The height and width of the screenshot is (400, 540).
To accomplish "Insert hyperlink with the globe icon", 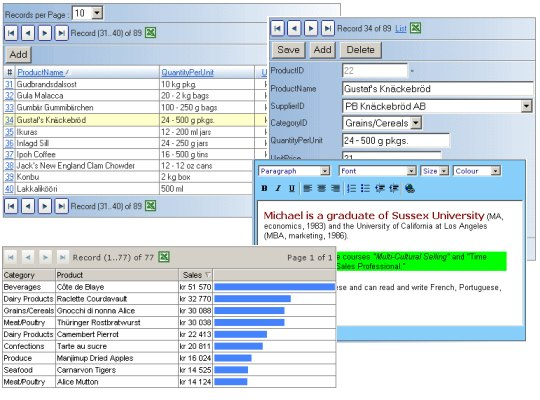I will click(410, 188).
